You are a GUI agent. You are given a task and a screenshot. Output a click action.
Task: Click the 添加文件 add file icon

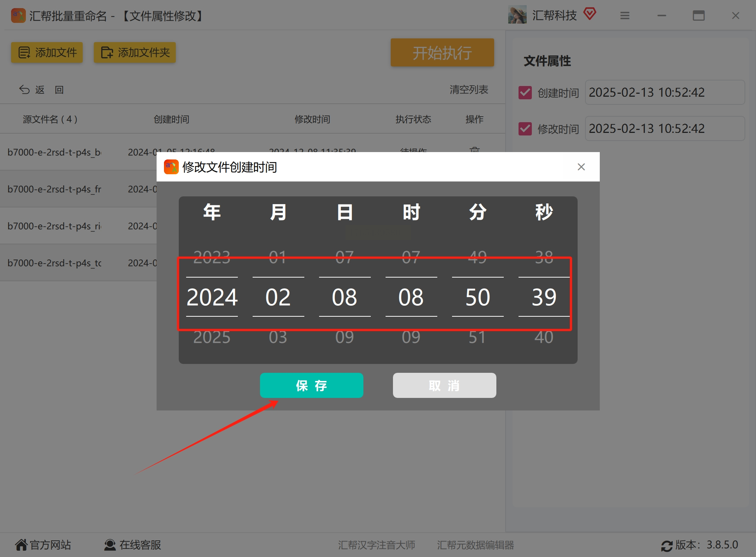(x=24, y=52)
